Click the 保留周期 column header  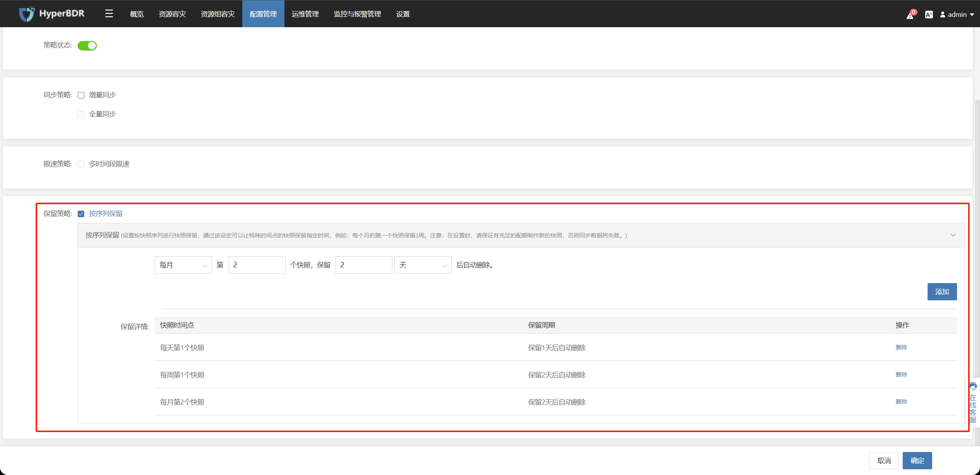tap(541, 325)
